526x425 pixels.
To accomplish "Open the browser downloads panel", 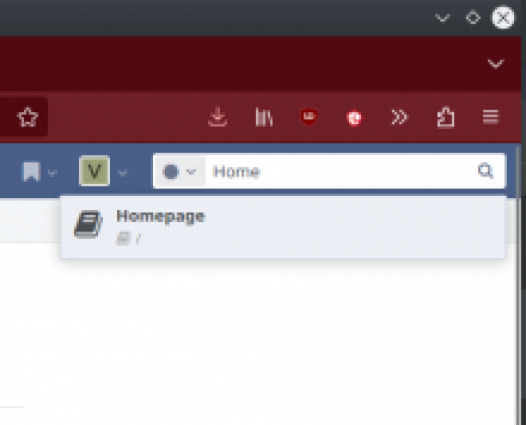I will tap(218, 117).
